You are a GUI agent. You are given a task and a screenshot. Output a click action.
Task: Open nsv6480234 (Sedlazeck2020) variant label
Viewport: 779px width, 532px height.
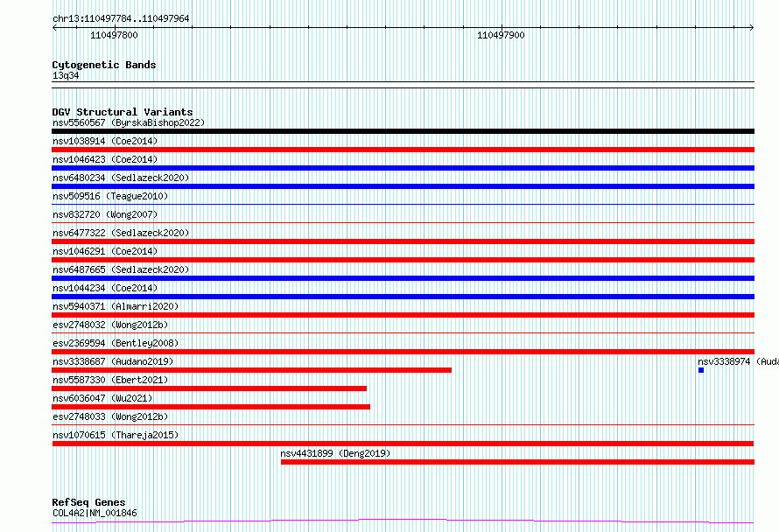[121, 178]
